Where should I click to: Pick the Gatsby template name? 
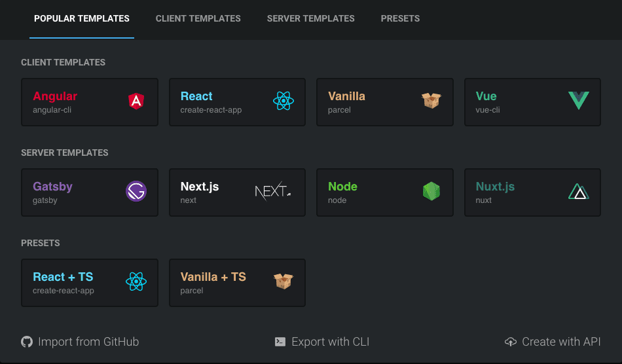(x=52, y=187)
